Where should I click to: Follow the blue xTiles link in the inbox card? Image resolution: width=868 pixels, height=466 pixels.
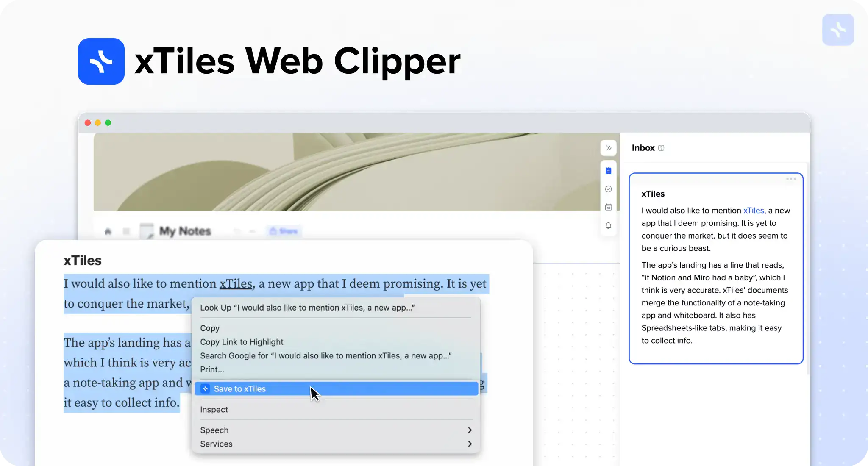tap(754, 211)
